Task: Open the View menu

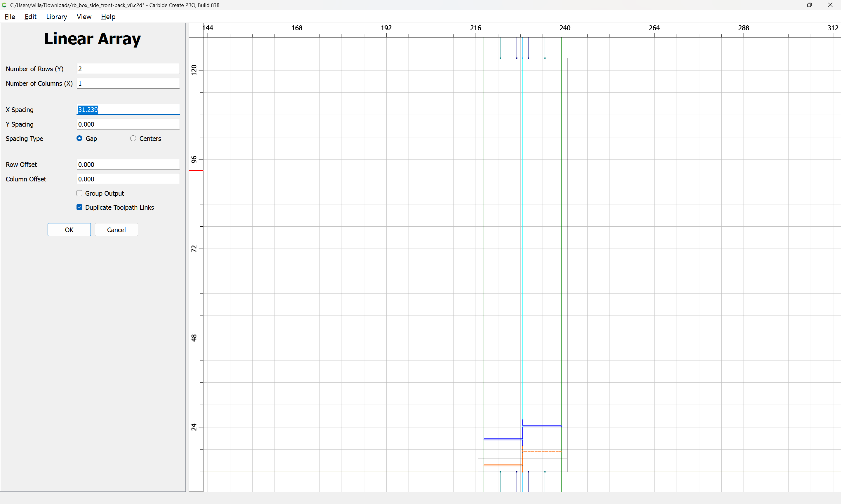Action: (x=84, y=17)
